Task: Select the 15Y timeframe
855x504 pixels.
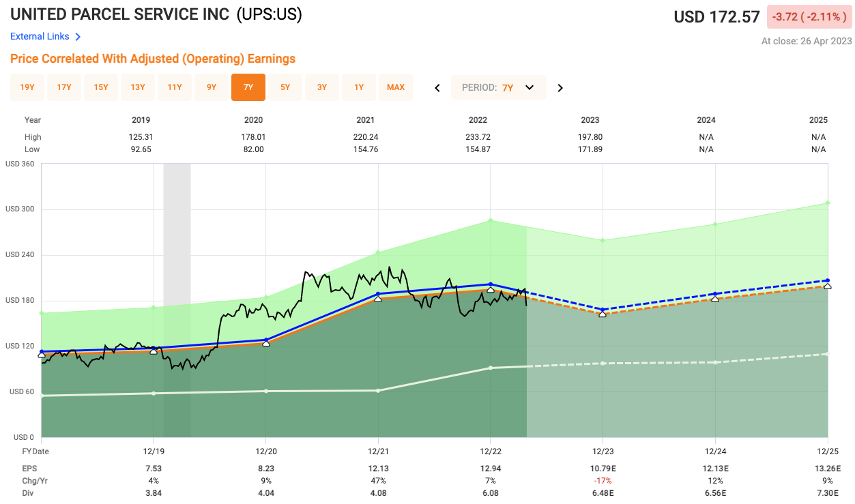Action: (x=100, y=87)
